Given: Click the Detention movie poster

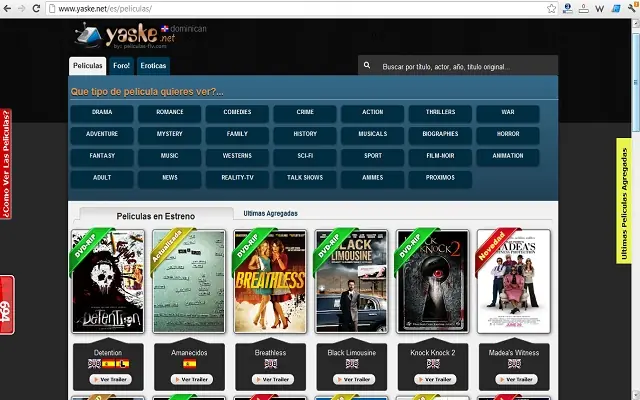Looking at the screenshot, I should (x=108, y=281).
